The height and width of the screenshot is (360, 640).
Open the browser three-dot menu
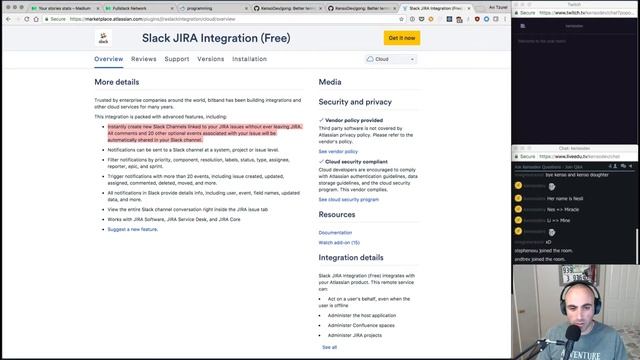point(505,19)
